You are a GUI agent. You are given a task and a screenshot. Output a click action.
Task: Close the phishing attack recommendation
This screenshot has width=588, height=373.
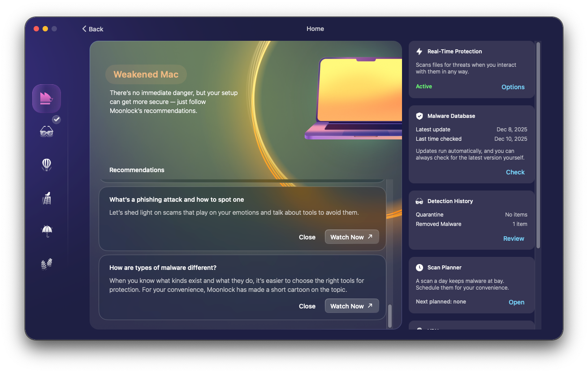pos(307,237)
